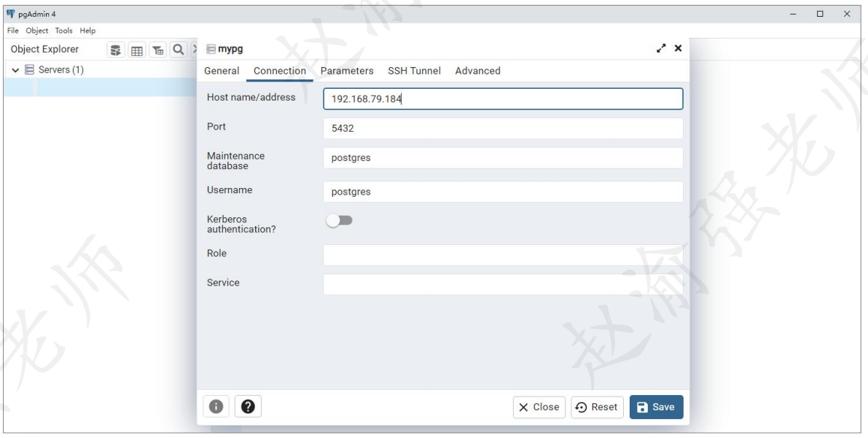Click the mypg dialog title text
This screenshot has height=438, width=868.
(x=230, y=49)
